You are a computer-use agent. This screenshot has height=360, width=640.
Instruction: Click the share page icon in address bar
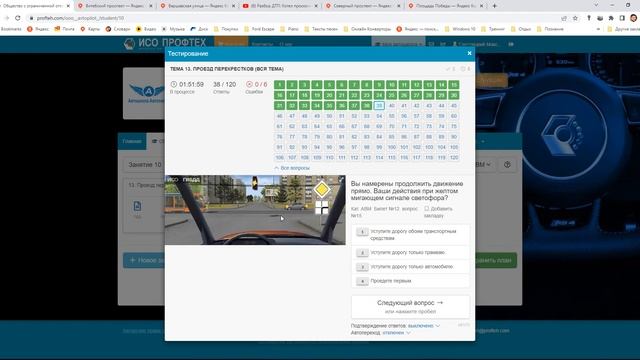pyautogui.click(x=564, y=18)
